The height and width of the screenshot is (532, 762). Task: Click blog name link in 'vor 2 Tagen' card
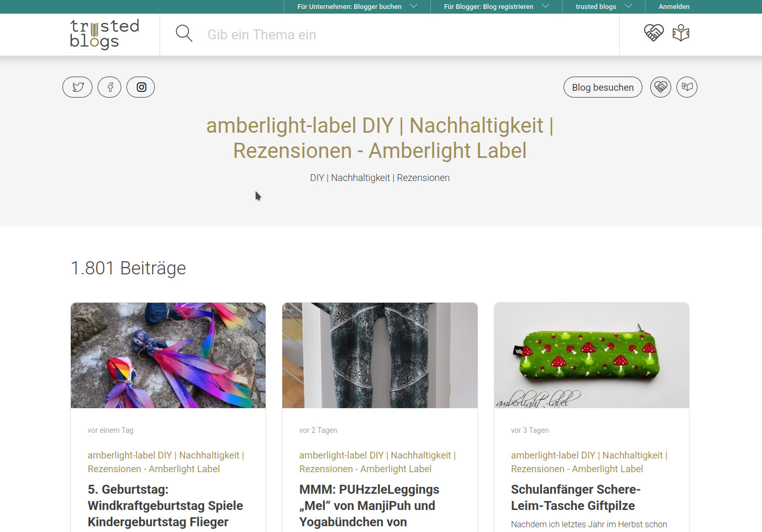tap(377, 462)
